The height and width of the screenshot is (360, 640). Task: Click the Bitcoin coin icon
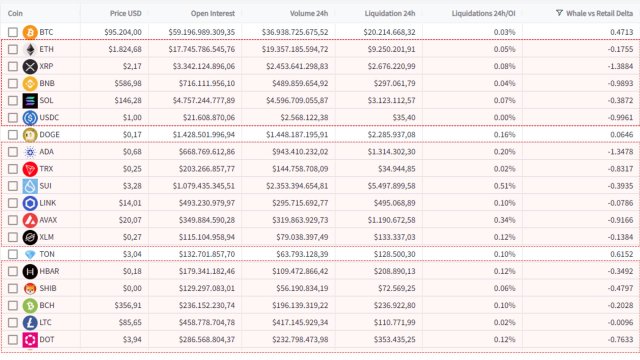pyautogui.click(x=30, y=32)
